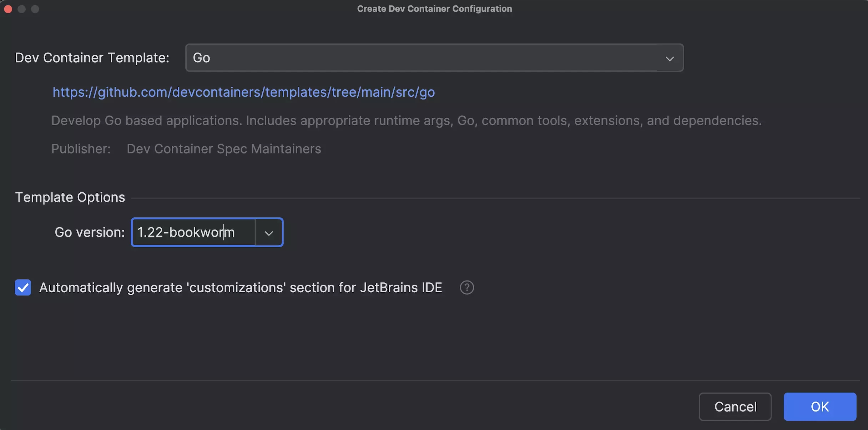Toggle the auto-generate customizations checkbox
The image size is (868, 430).
23,288
